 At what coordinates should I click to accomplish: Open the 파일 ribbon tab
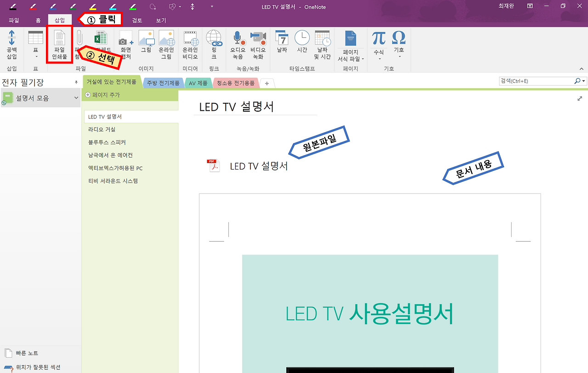coord(14,20)
